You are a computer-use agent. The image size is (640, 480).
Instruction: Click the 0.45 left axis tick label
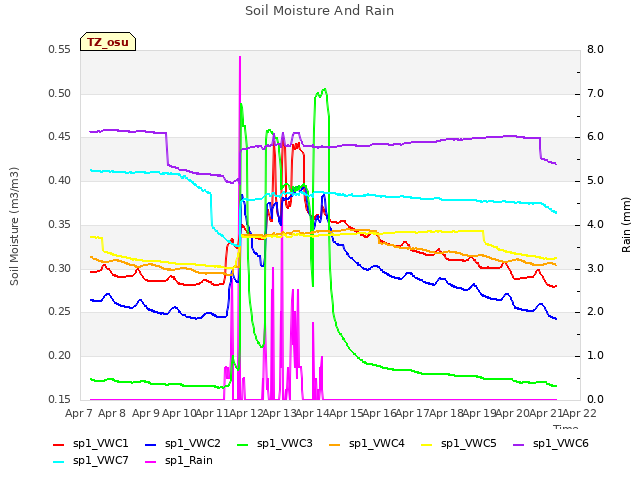point(60,137)
